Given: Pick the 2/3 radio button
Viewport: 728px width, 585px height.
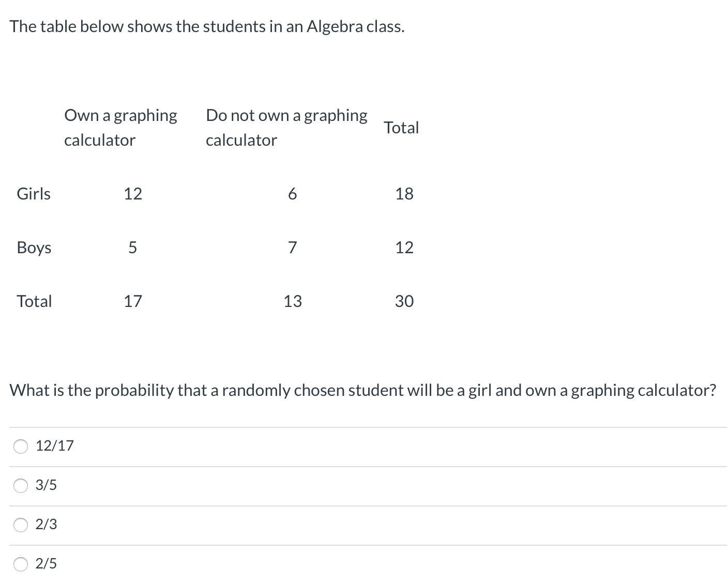Looking at the screenshot, I should 21,525.
